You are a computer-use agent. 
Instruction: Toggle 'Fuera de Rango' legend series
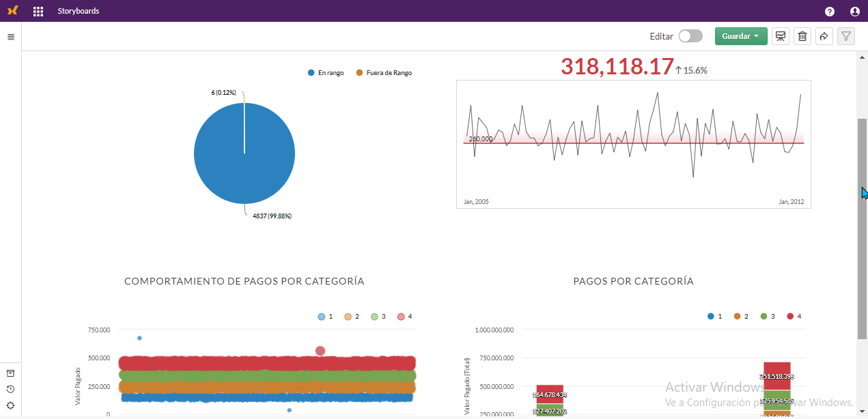point(384,72)
